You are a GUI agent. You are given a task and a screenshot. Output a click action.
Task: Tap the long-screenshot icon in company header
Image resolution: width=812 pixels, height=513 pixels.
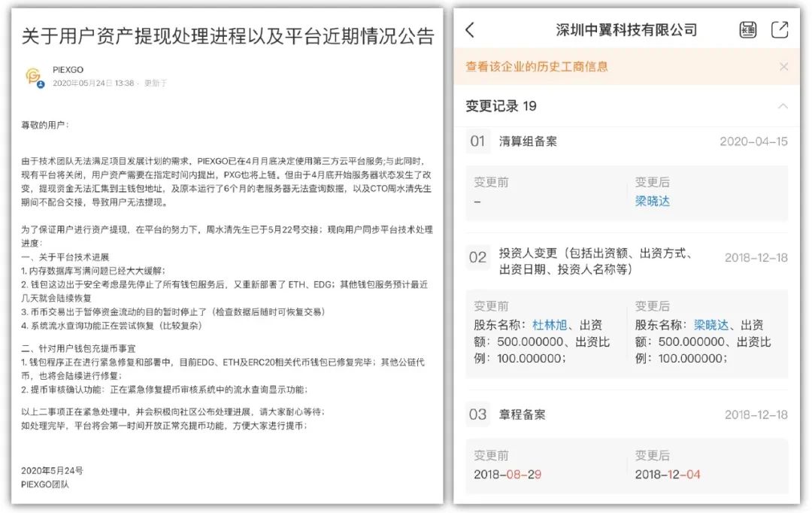pos(747,29)
